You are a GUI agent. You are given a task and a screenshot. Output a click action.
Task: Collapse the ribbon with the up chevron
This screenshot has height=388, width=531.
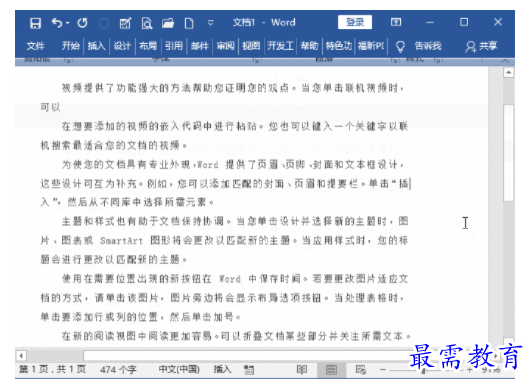(505, 61)
